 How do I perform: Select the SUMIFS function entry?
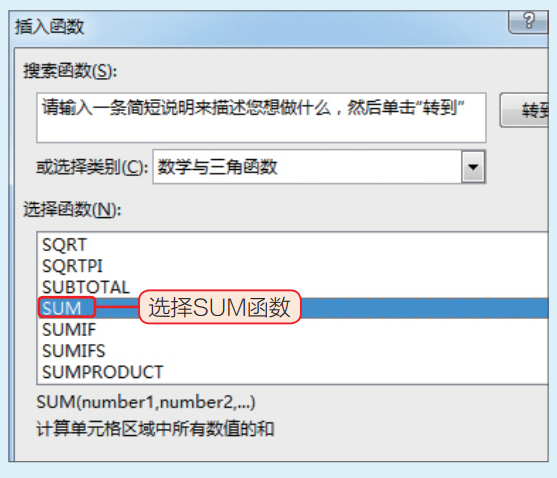point(74,351)
